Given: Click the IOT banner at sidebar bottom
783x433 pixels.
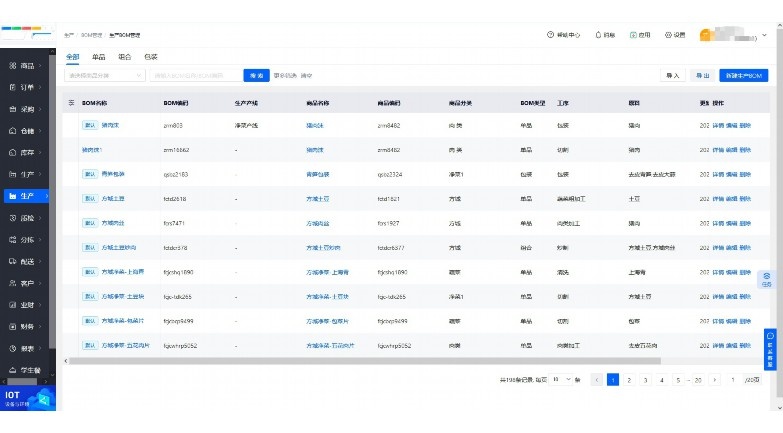Looking at the screenshot, I should 28,398.
